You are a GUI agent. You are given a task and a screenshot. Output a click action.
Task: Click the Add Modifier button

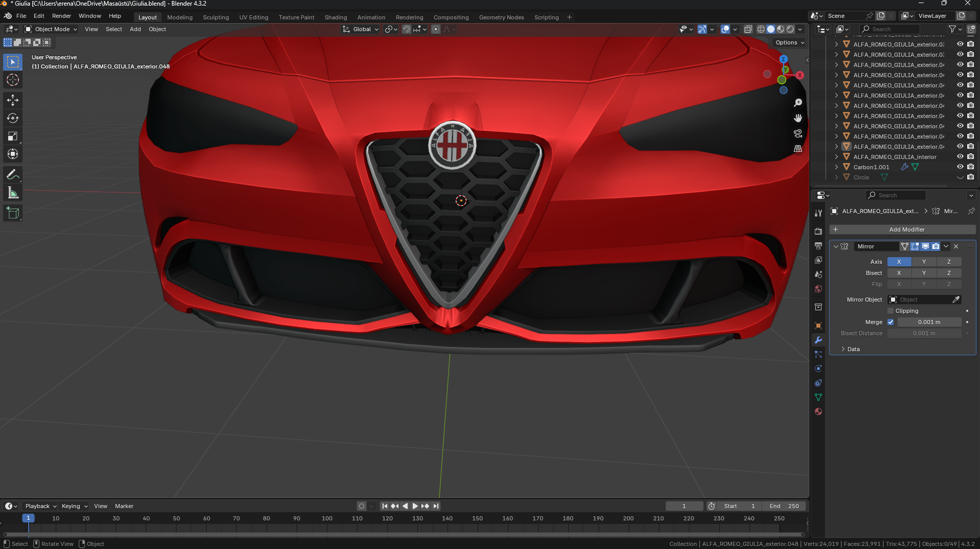903,230
